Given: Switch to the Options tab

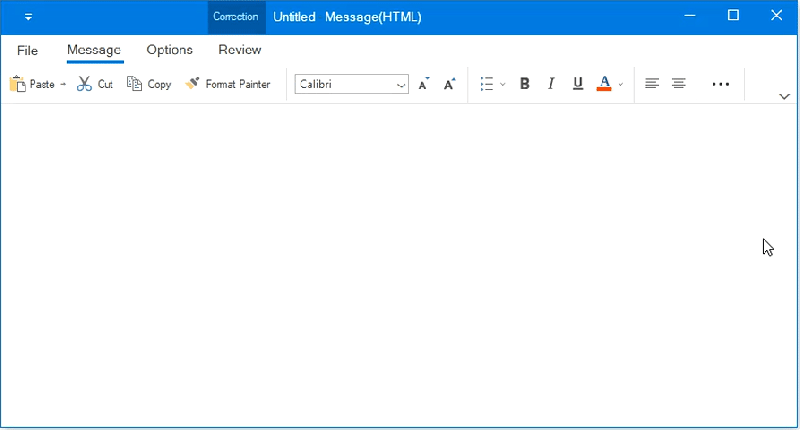Looking at the screenshot, I should coord(169,50).
